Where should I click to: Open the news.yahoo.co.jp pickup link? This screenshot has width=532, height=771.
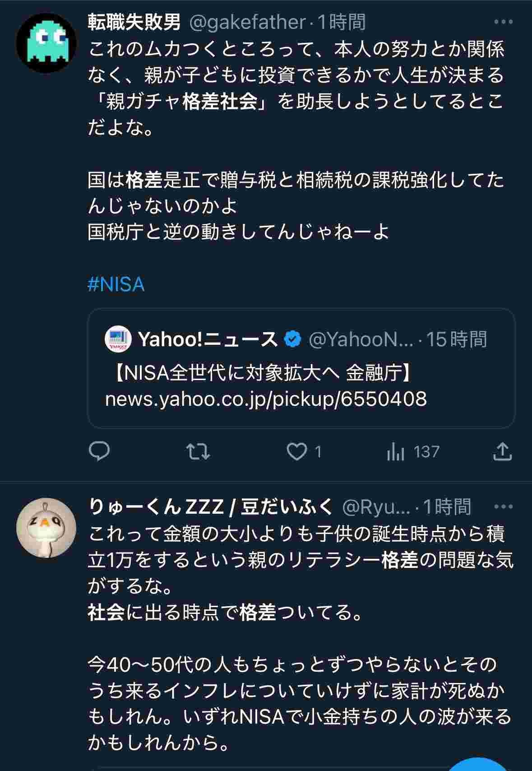[x=266, y=399]
